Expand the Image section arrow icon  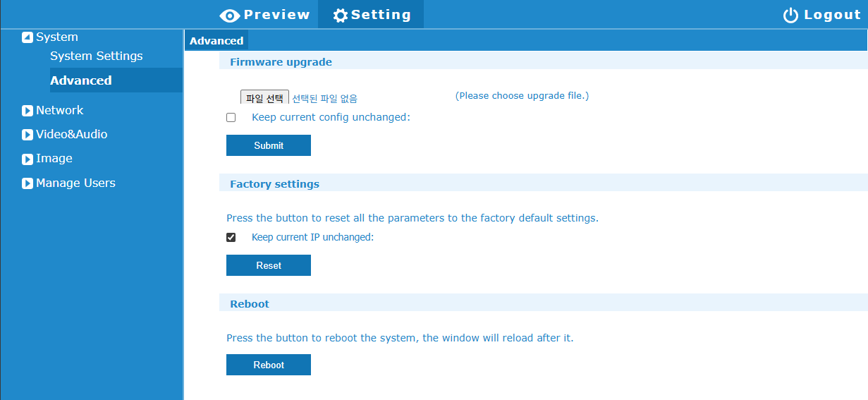27,159
